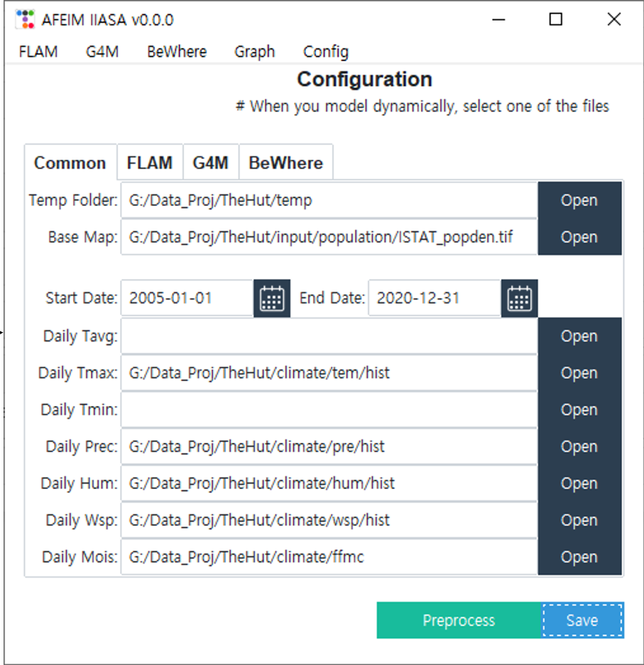Save the configuration
The width and height of the screenshot is (644, 665).
[x=582, y=620]
